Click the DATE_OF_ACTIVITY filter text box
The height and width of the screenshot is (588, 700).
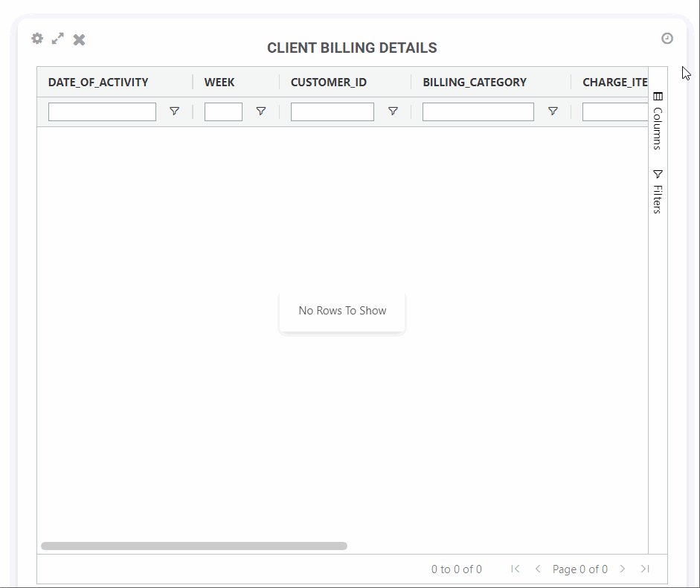[x=102, y=112]
